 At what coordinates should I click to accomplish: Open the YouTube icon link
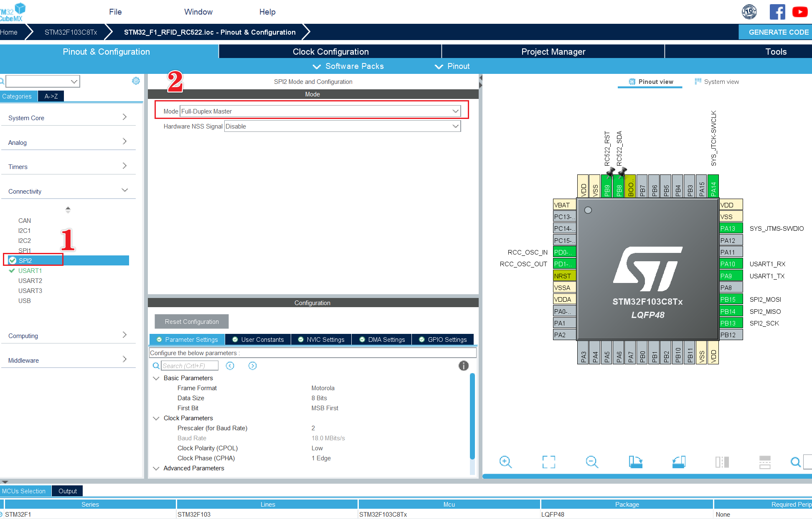[x=799, y=12]
